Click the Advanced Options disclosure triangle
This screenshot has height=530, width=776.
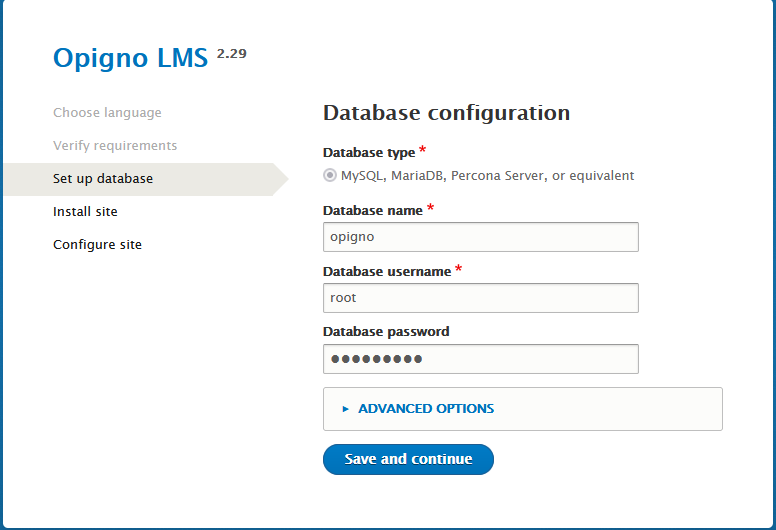coord(346,409)
